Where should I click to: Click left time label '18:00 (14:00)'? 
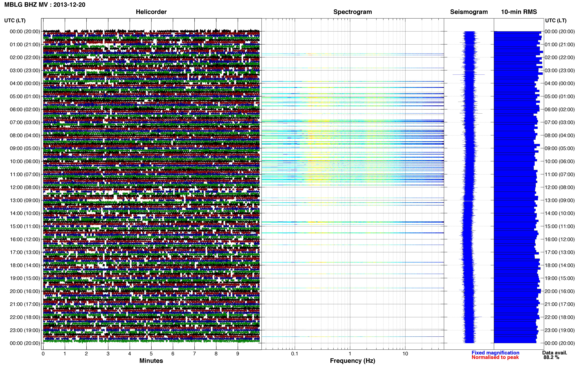point(25,265)
